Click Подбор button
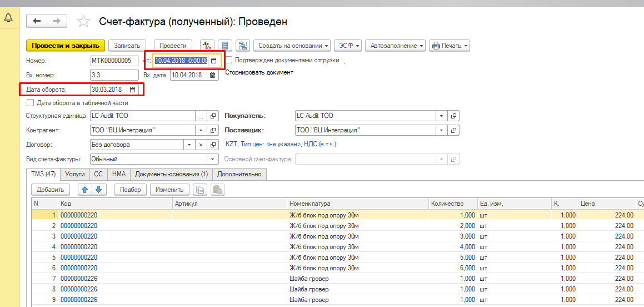Image resolution: width=644 pixels, height=307 pixels. pos(131,190)
